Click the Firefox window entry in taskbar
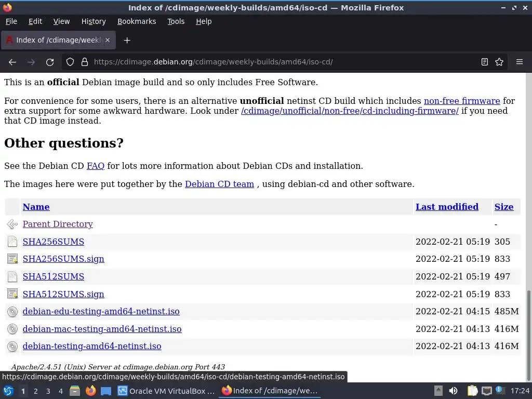 coord(270,391)
